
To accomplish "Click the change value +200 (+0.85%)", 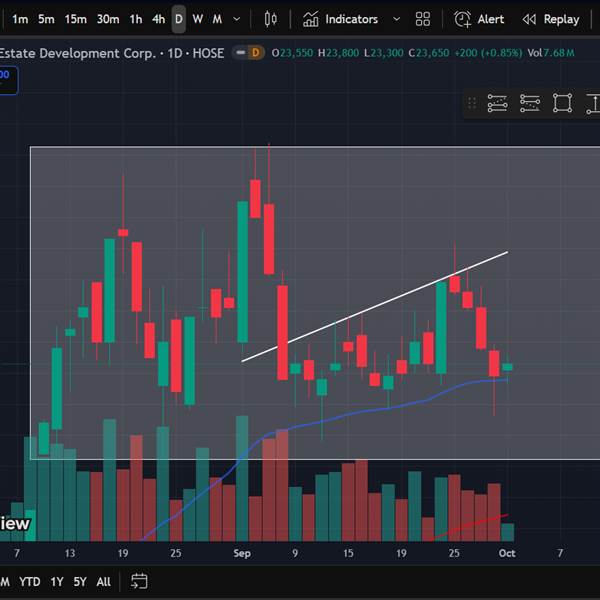I will click(488, 53).
